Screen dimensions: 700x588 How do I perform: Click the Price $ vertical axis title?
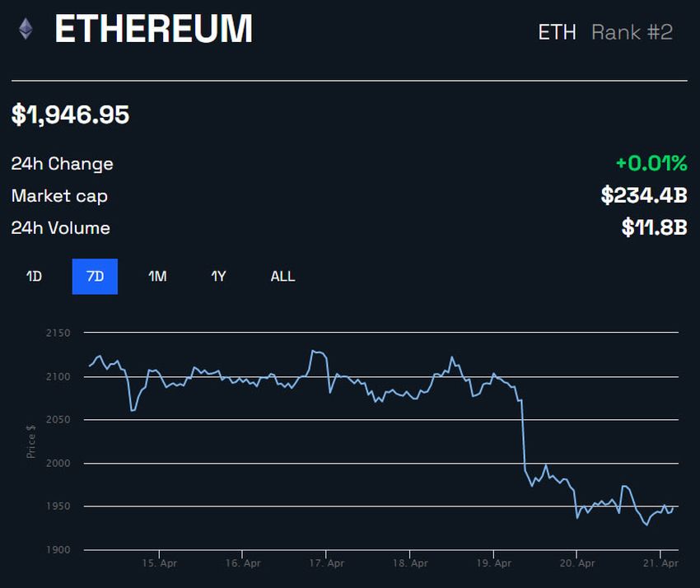pyautogui.click(x=30, y=441)
